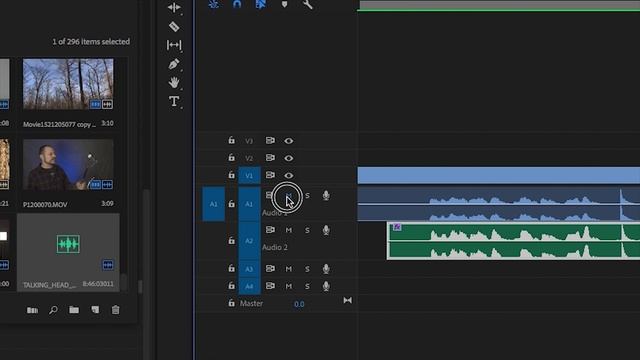The image size is (640, 360).
Task: Toggle Snap magnet in timeline header
Action: pyautogui.click(x=237, y=4)
